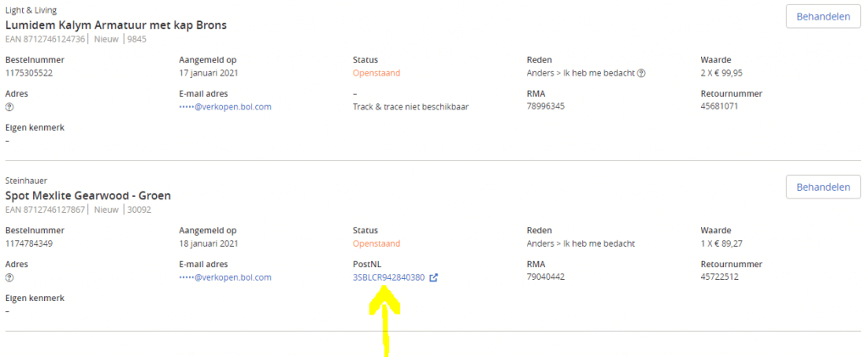The width and height of the screenshot is (868, 357).
Task: Click the help icon beside first return's reason
Action: pos(642,73)
